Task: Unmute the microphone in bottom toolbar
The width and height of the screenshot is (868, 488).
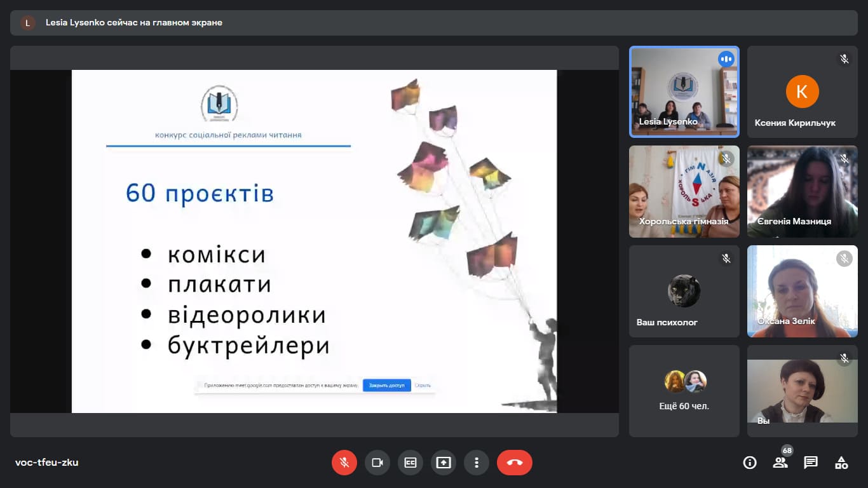Action: pos(344,463)
